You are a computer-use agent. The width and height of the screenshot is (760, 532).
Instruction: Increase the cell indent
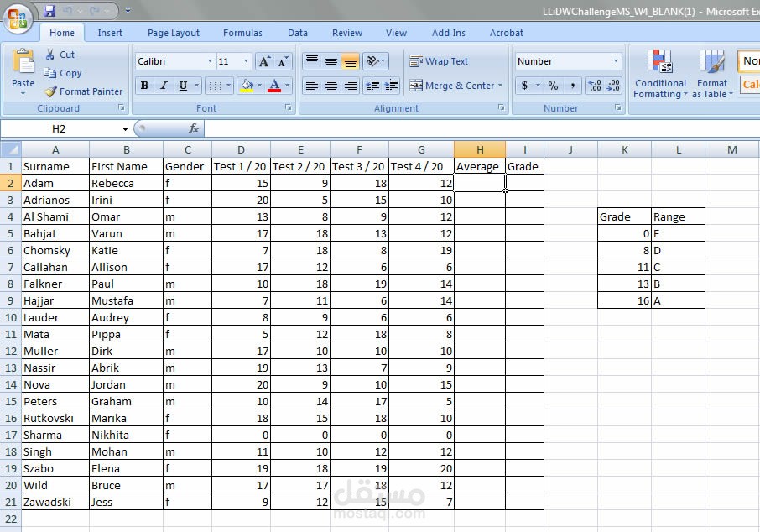pyautogui.click(x=391, y=86)
